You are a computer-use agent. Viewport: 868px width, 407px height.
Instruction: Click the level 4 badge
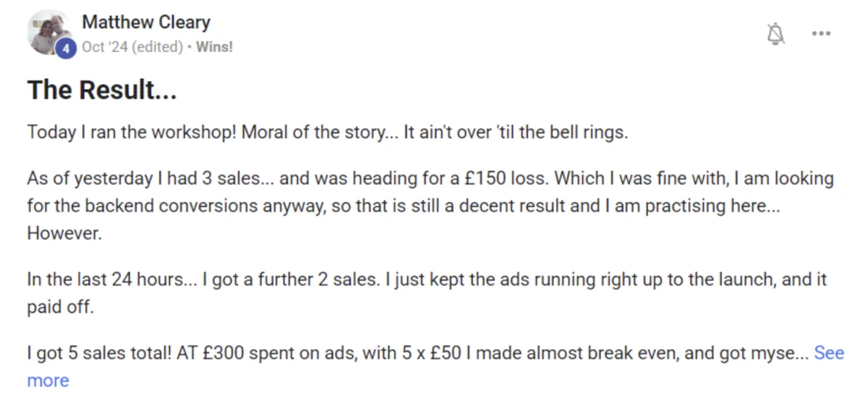coord(66,48)
